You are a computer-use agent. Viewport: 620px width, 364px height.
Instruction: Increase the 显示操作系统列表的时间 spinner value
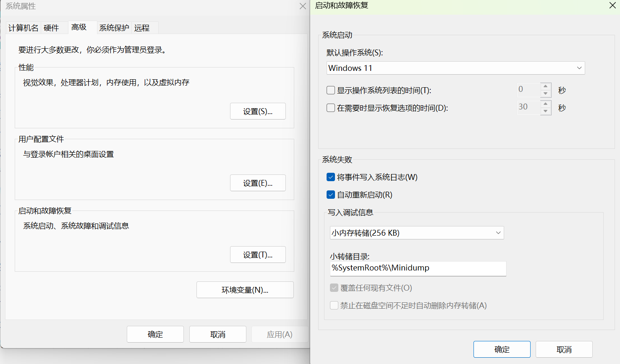pyautogui.click(x=546, y=86)
